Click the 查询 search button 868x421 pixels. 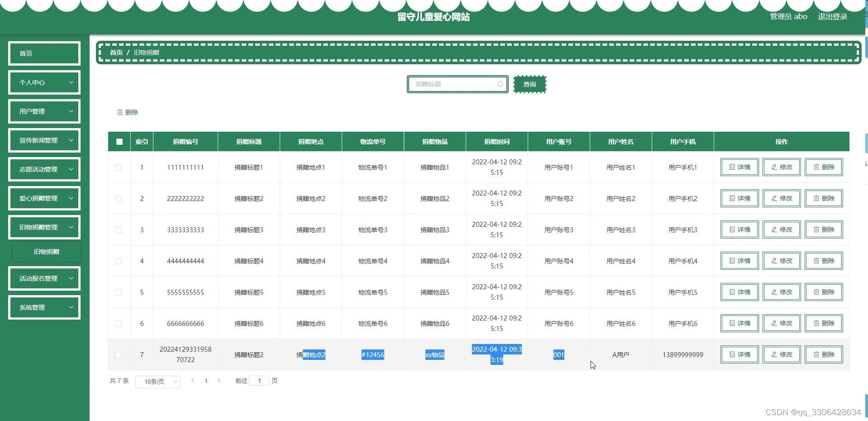[x=530, y=84]
